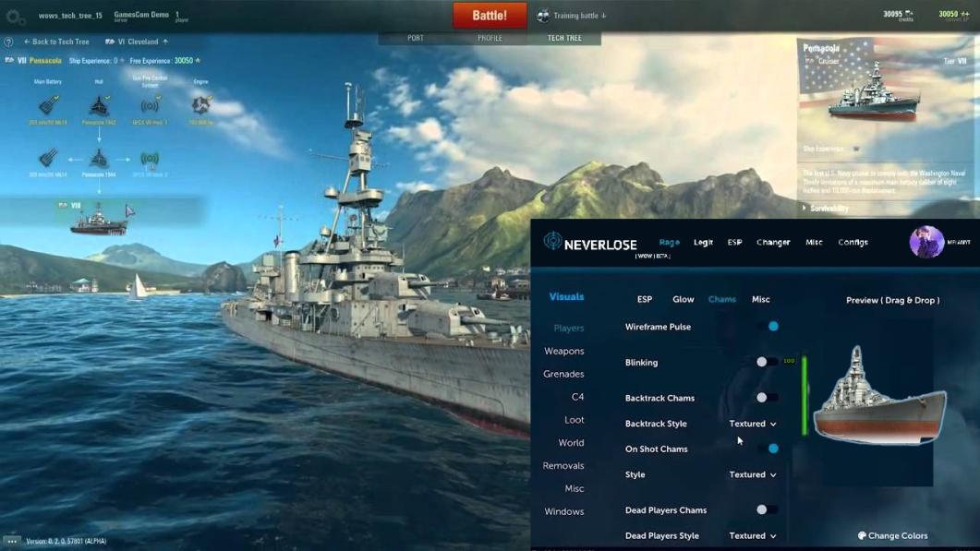Select the ESP sub-tab under Visuals
This screenshot has height=551, width=980.
pyautogui.click(x=645, y=300)
